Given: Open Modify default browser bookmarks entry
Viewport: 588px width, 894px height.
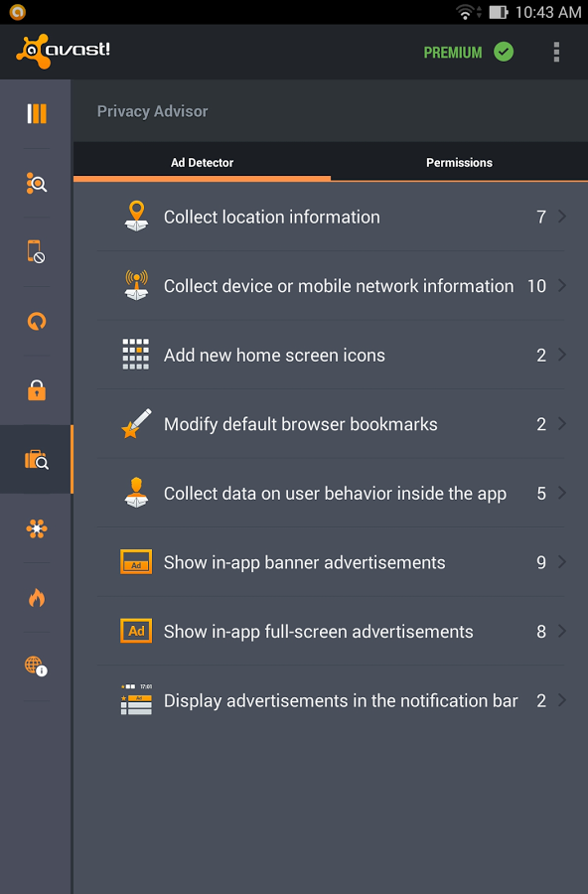Looking at the screenshot, I should coord(331,423).
